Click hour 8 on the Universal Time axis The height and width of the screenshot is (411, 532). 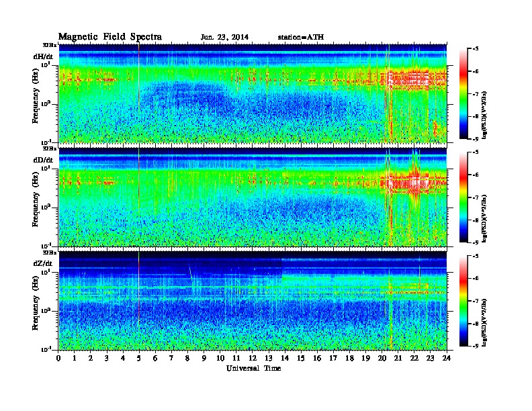tap(187, 358)
